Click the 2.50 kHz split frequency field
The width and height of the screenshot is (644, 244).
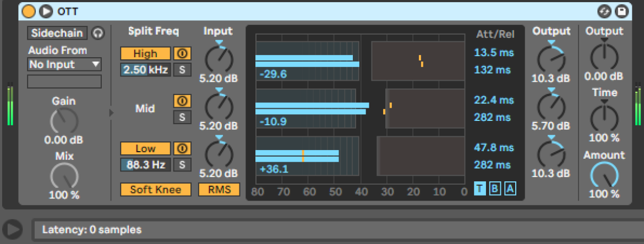point(145,70)
